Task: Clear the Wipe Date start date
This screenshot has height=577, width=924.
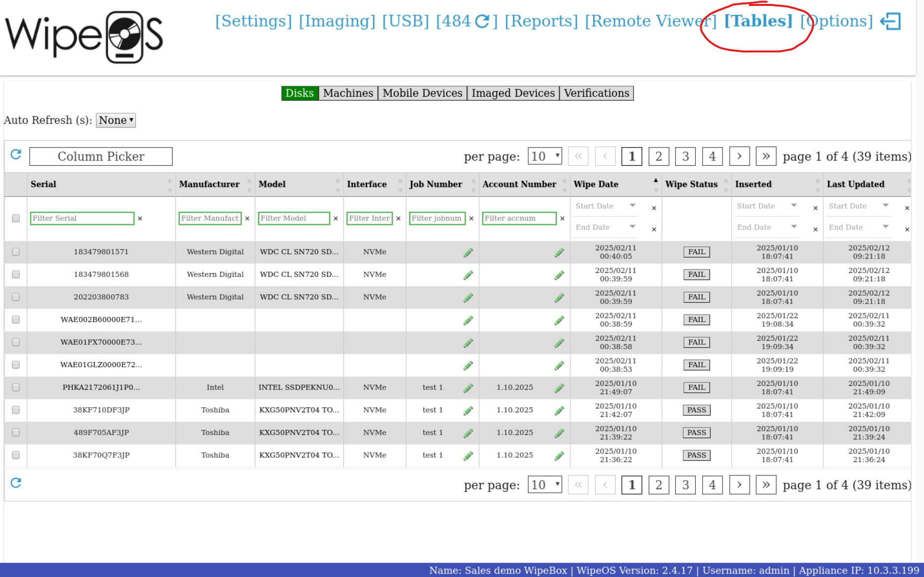Action: (654, 208)
